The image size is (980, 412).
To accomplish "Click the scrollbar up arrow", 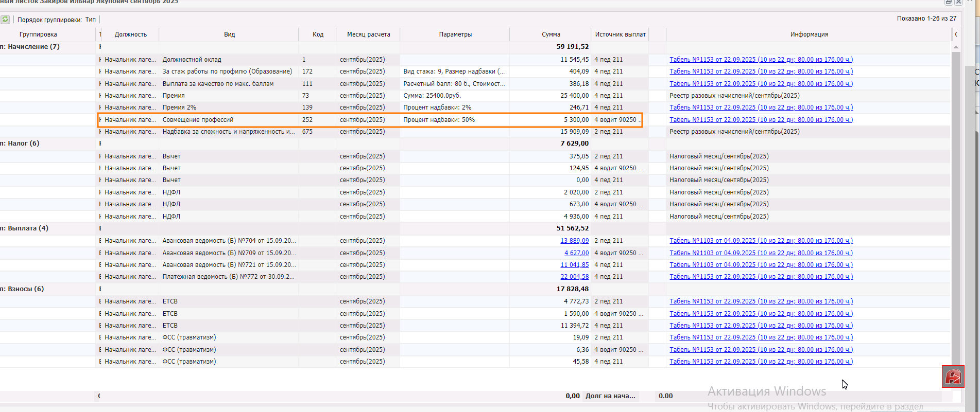I will click(x=956, y=47).
